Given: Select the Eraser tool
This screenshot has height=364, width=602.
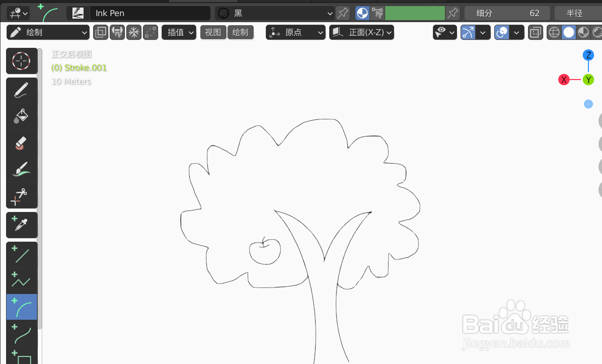Looking at the screenshot, I should click(22, 142).
